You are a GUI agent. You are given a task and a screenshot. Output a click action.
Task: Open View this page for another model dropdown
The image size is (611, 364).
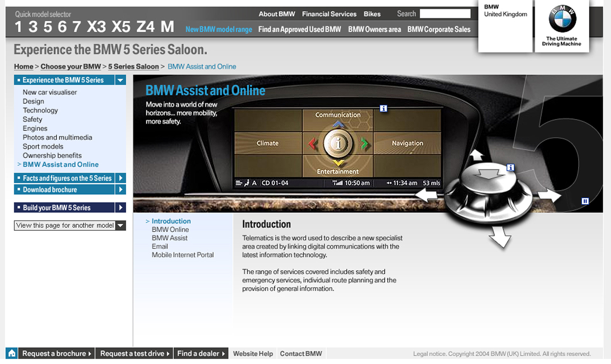click(70, 225)
